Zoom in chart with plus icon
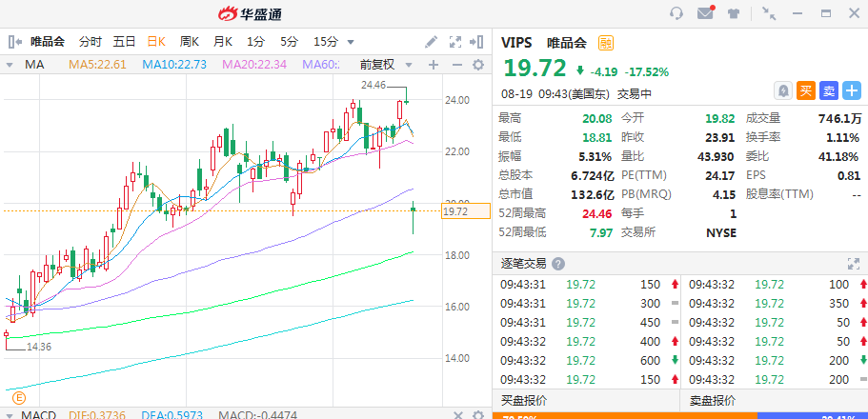This screenshot has width=868, height=419. [434, 66]
